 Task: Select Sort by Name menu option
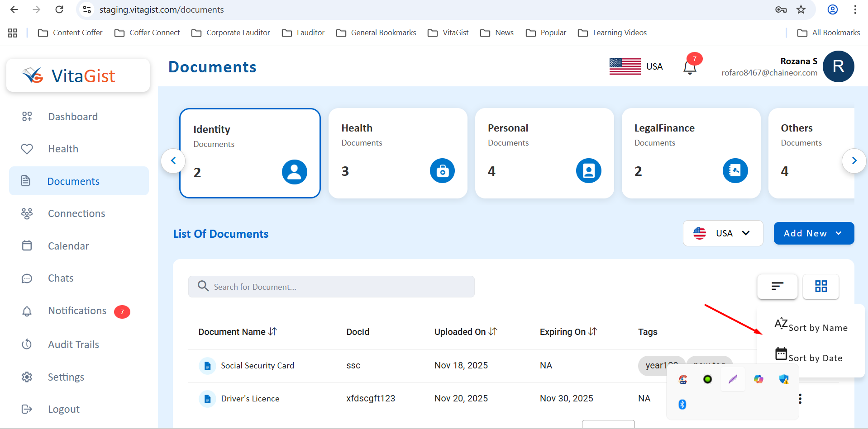pos(817,328)
